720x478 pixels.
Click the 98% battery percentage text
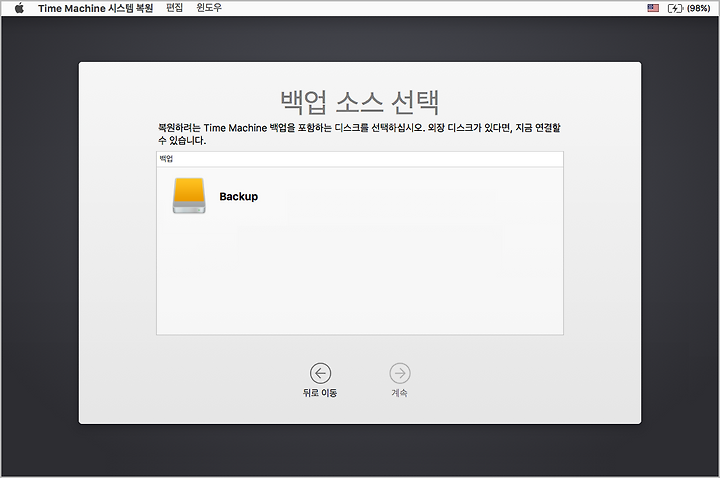point(698,8)
